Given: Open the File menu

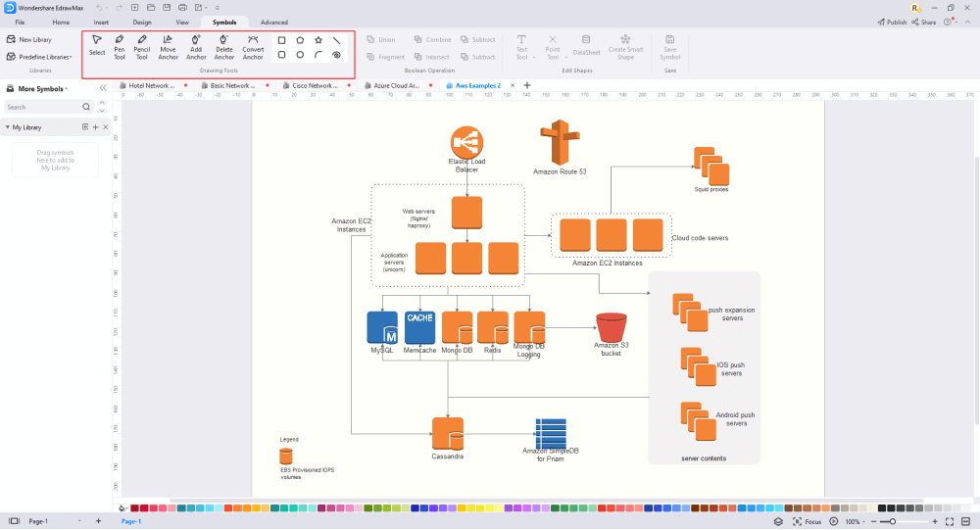Looking at the screenshot, I should coord(20,23).
